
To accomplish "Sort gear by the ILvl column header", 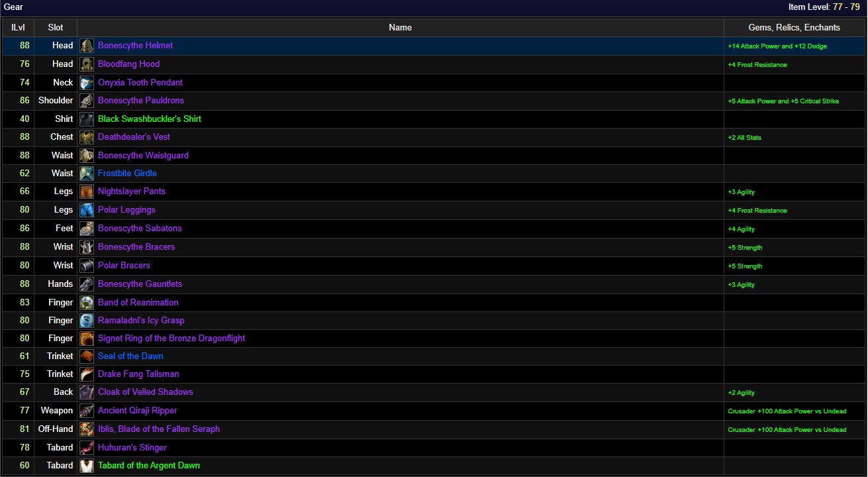I will (18, 28).
